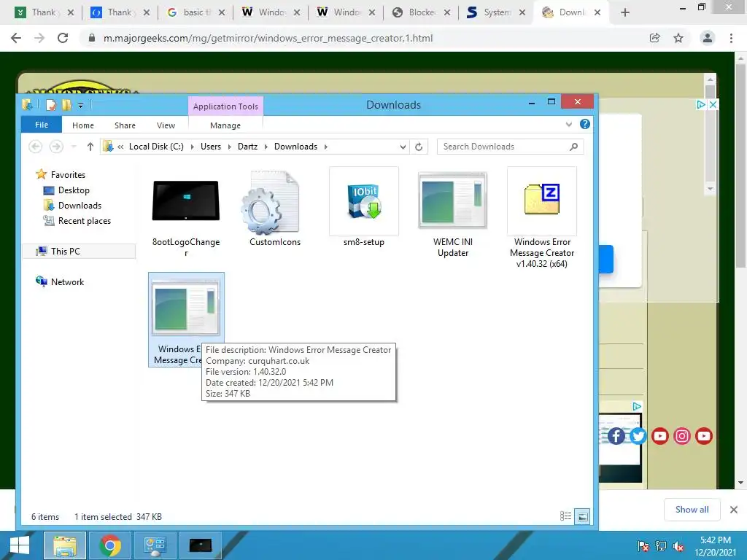Show all downloads in Chrome bar

tap(692, 510)
